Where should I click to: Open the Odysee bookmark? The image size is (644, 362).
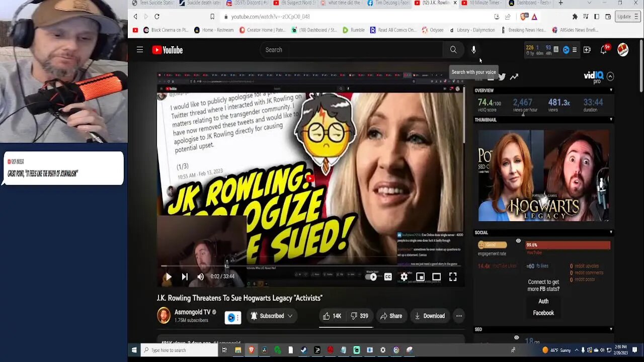point(433,30)
